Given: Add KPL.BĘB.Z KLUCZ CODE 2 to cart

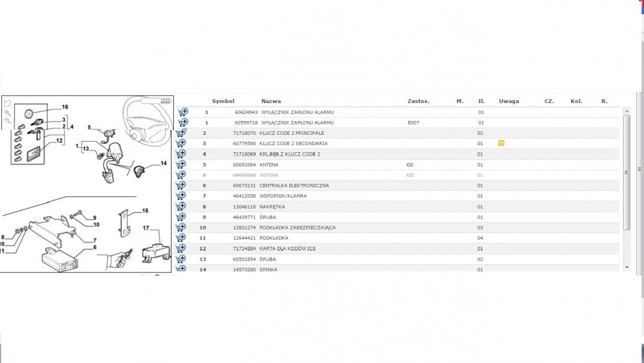Looking at the screenshot, I should [180, 154].
